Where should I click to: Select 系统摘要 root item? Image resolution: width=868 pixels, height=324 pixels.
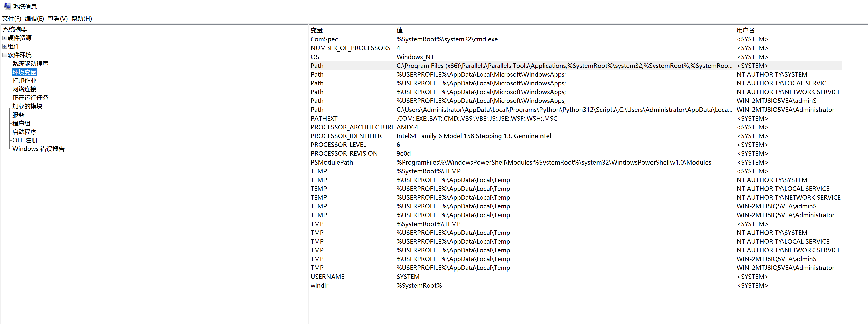[15, 30]
